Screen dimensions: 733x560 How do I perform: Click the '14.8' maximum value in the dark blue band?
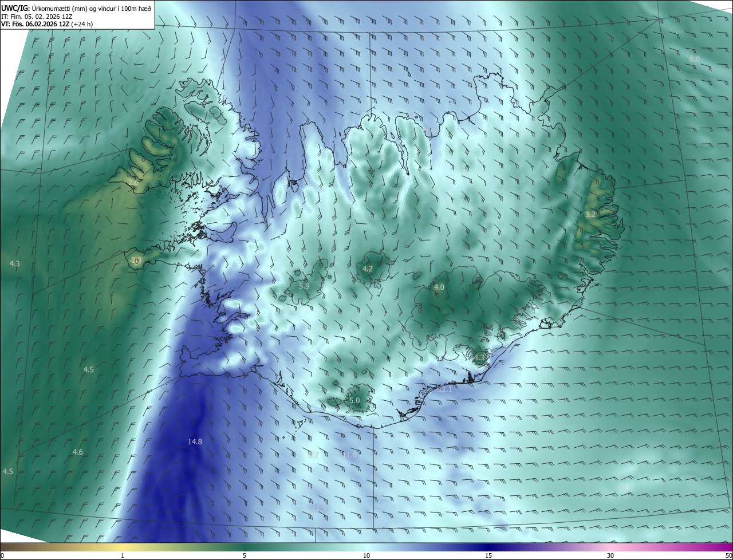(x=195, y=441)
